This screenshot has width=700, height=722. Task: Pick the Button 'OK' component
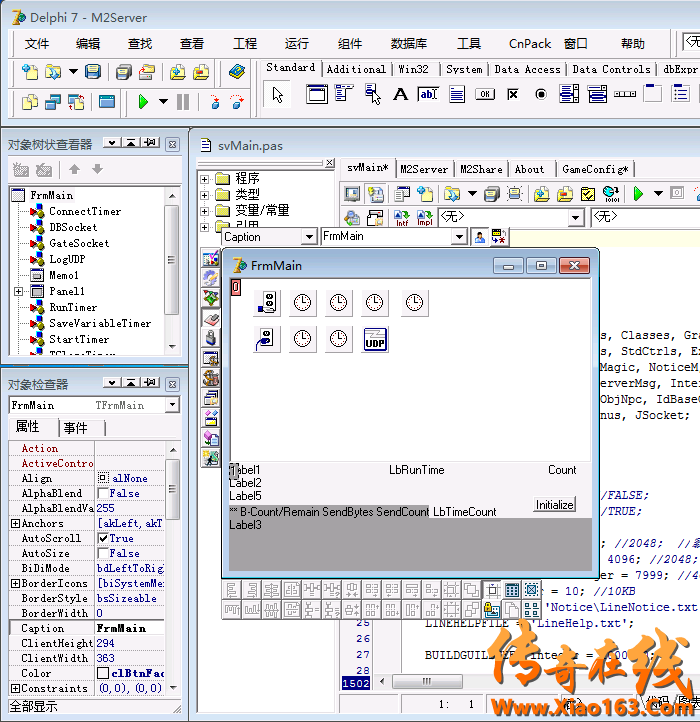pos(485,94)
